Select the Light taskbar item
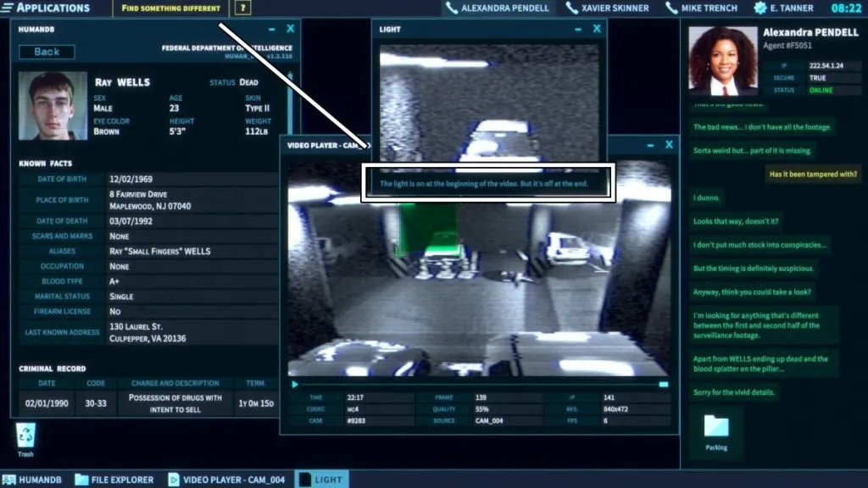868x488 pixels. 320,480
